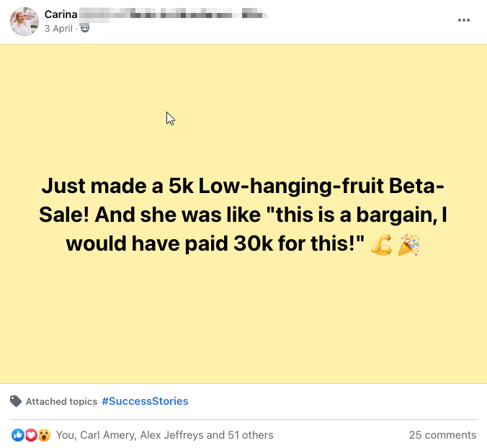Click the tag icon beside Attached topics
Viewport: 487px width, 448px height.
pos(16,401)
